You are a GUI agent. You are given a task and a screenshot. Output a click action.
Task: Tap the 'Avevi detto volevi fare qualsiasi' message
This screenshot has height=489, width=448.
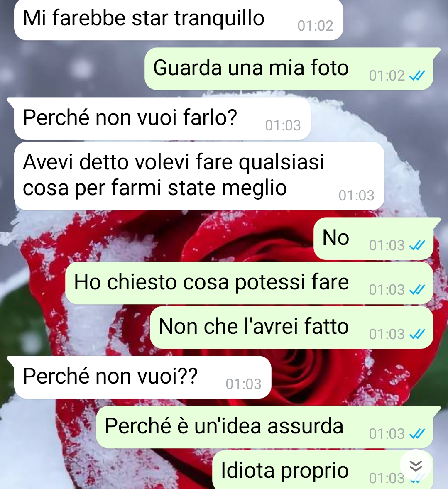(199, 176)
